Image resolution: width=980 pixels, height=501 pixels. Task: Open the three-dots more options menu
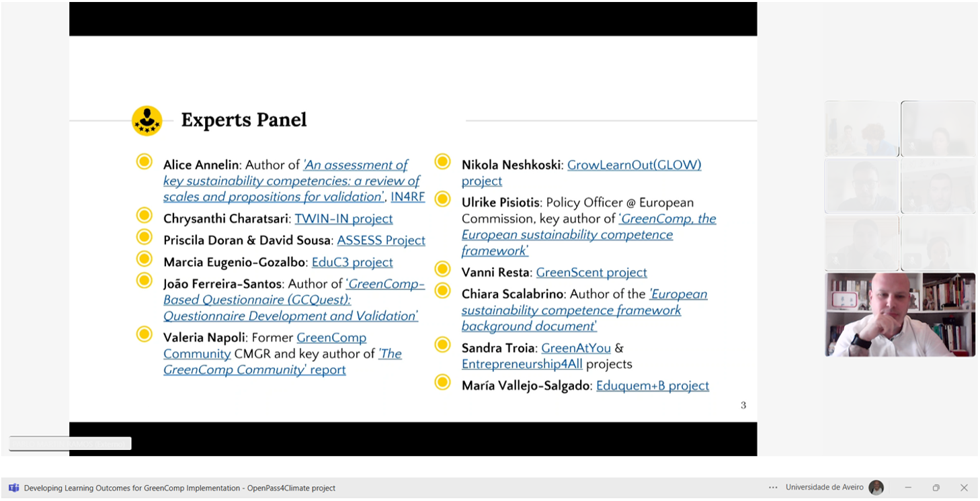[773, 488]
